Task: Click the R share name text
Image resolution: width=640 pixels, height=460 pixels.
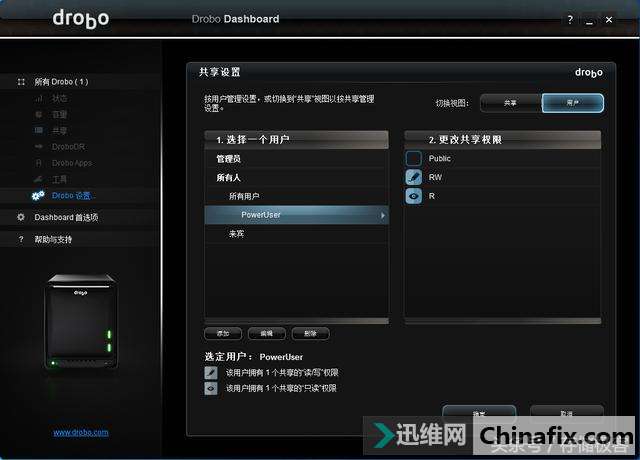Action: pos(431,196)
